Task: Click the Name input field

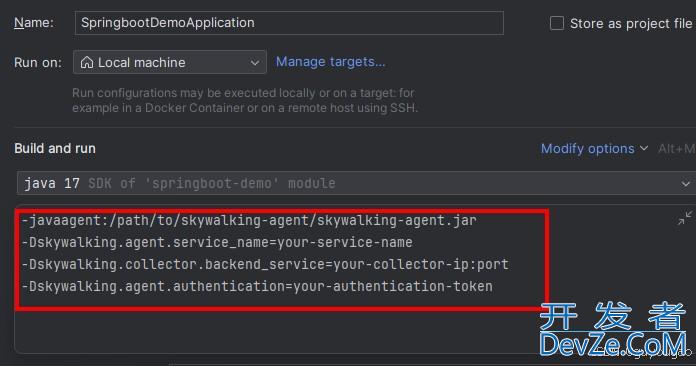Action: [x=289, y=23]
